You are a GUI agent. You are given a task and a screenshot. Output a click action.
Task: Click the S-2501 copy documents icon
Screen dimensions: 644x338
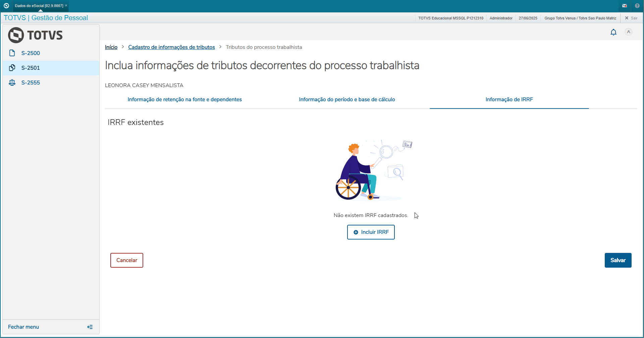[x=12, y=68]
